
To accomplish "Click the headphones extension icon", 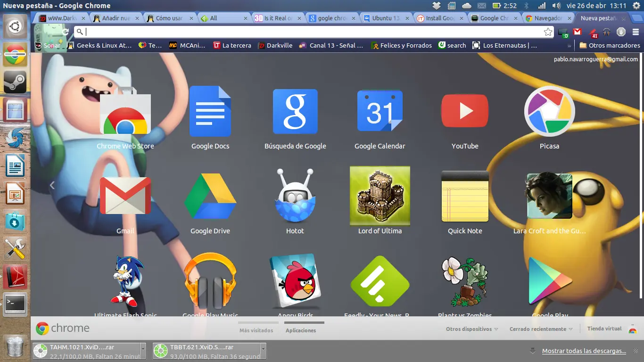I will point(607,32).
